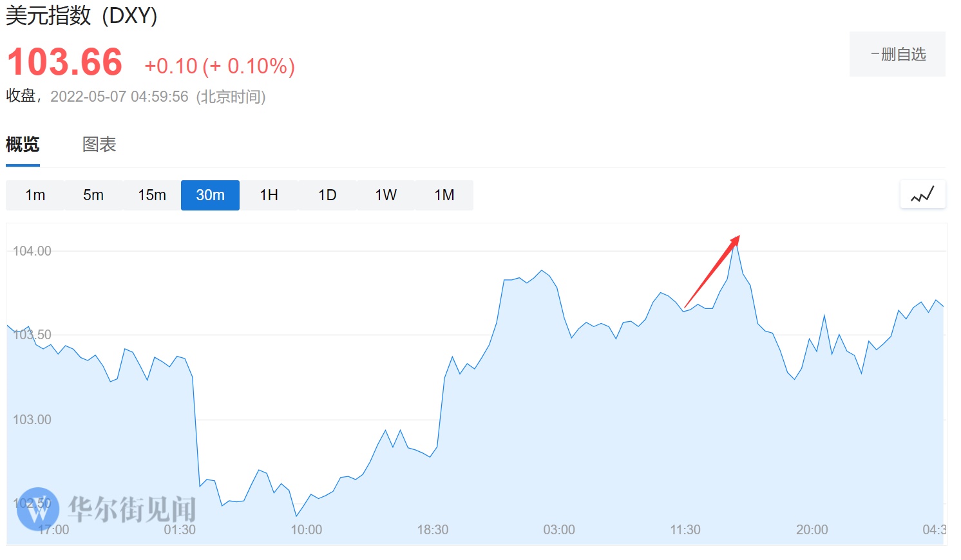Switch to 1M timeframe
Image resolution: width=961 pixels, height=560 pixels.
[444, 195]
